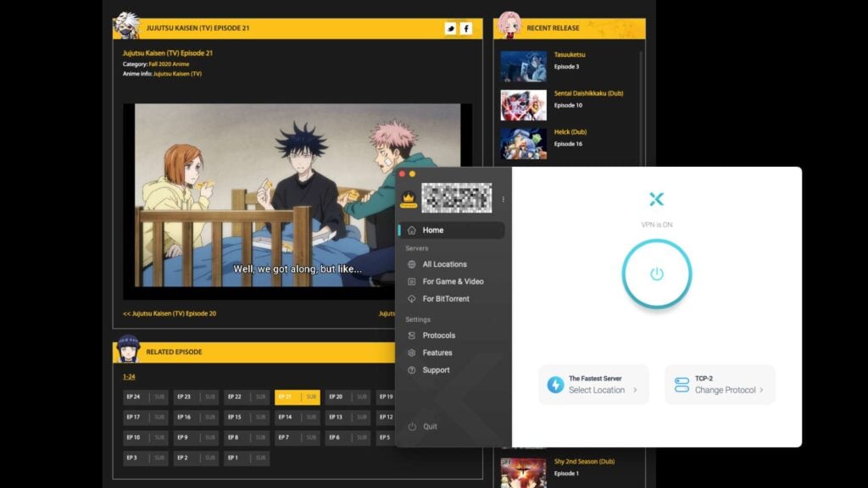Click the premium crown icon
Viewport: 868px width, 488px height.
click(x=409, y=199)
